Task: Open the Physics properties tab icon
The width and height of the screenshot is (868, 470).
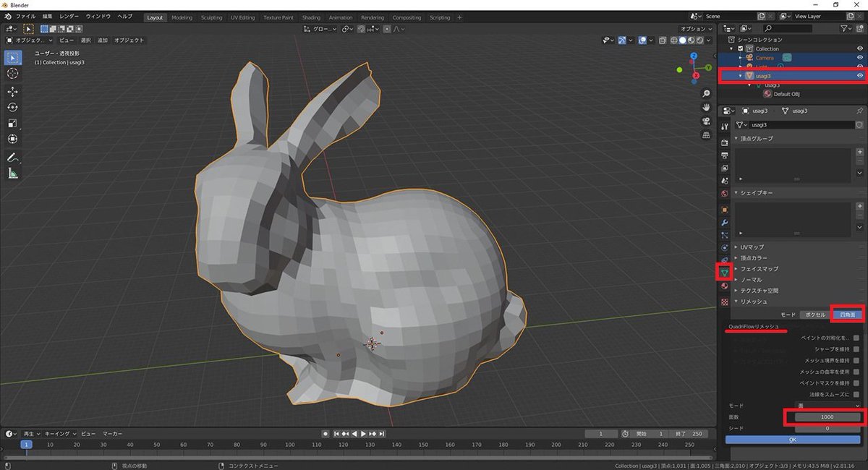Action: [724, 247]
